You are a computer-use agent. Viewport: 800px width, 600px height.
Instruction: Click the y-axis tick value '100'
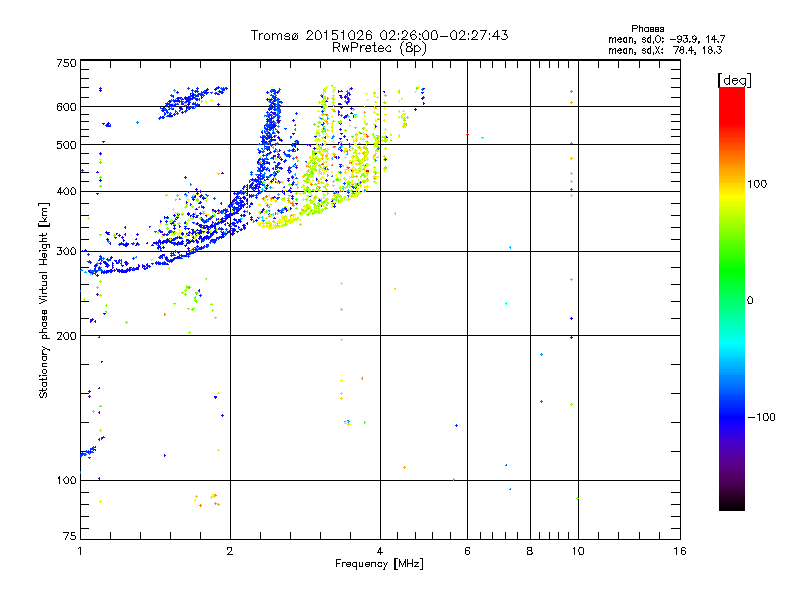click(66, 481)
